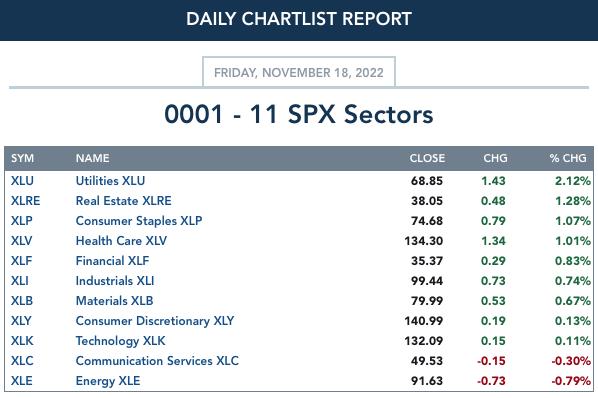Open the XLV symbol link
Viewport: 598px width, 398px height.
tap(21, 241)
